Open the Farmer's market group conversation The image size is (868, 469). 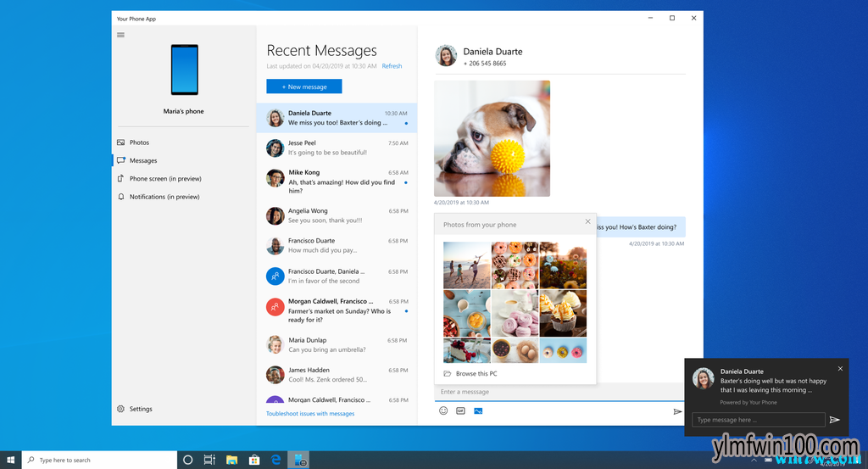click(337, 310)
